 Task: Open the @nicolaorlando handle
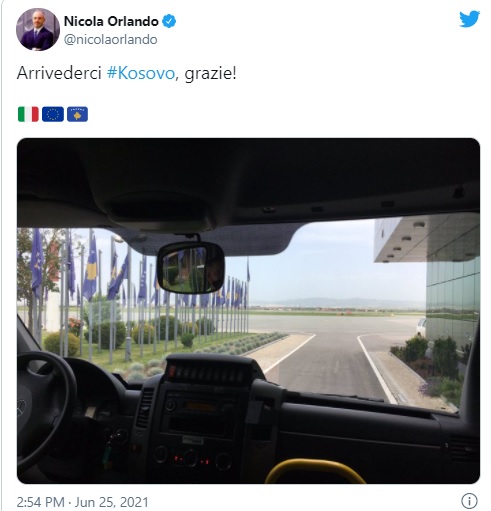coord(110,40)
